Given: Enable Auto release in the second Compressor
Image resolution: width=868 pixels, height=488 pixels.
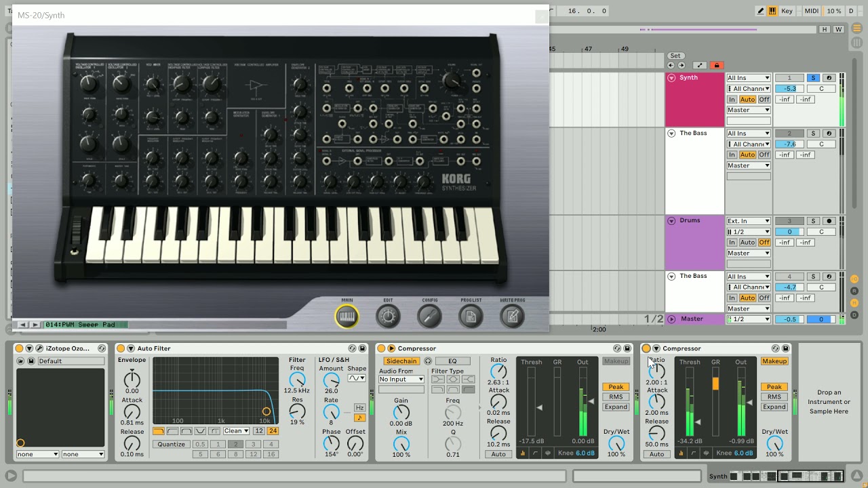Looking at the screenshot, I should pos(656,454).
